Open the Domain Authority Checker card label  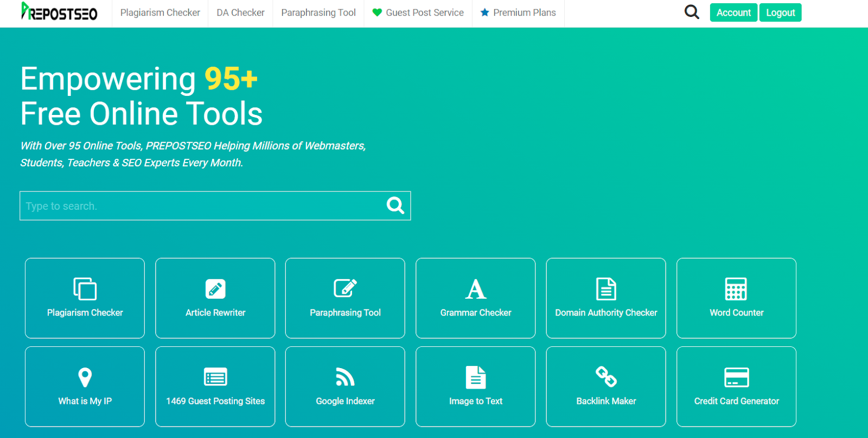pos(606,313)
